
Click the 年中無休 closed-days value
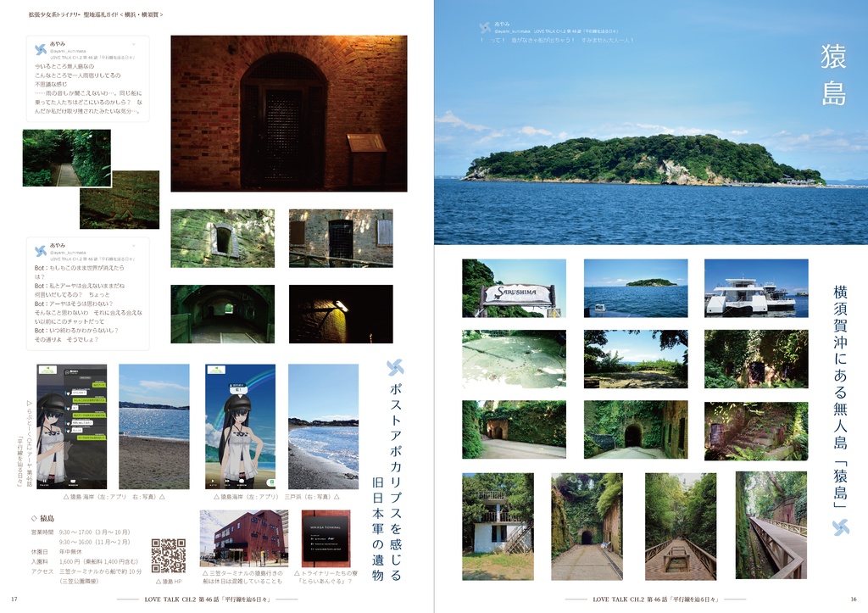pos(71,552)
